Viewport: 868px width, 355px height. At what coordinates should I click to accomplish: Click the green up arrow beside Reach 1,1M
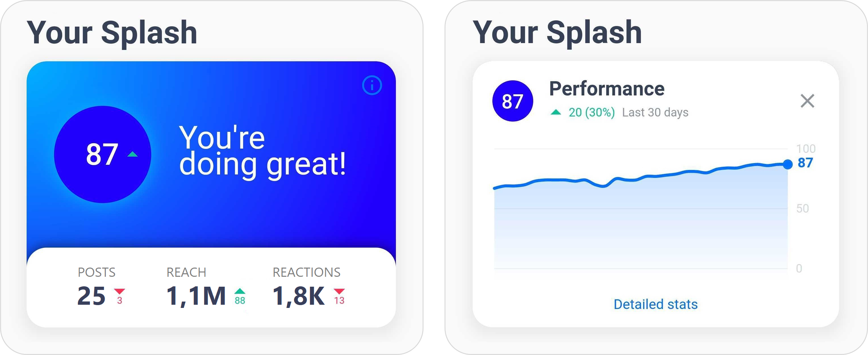(240, 291)
